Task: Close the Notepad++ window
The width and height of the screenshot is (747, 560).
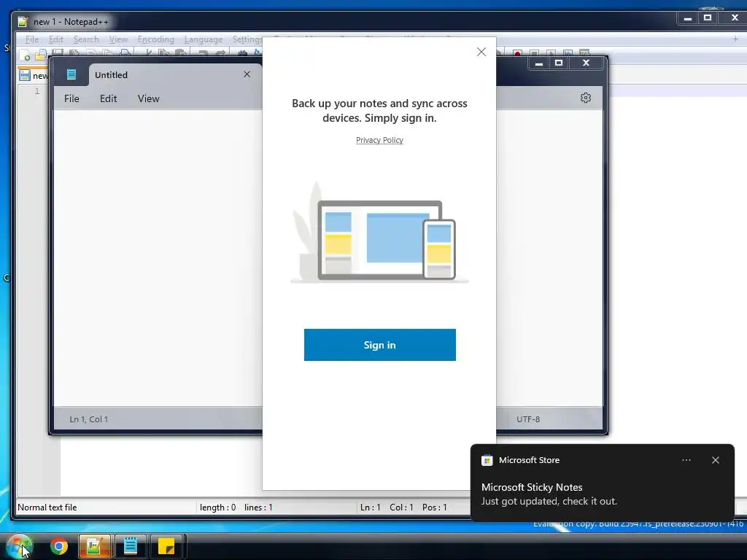Action: [x=735, y=18]
